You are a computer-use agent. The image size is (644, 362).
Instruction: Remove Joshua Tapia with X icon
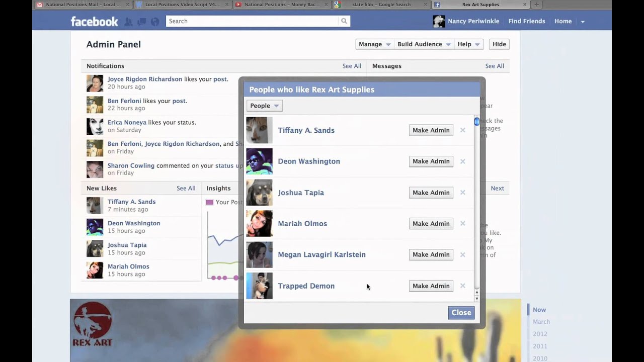coord(462,193)
